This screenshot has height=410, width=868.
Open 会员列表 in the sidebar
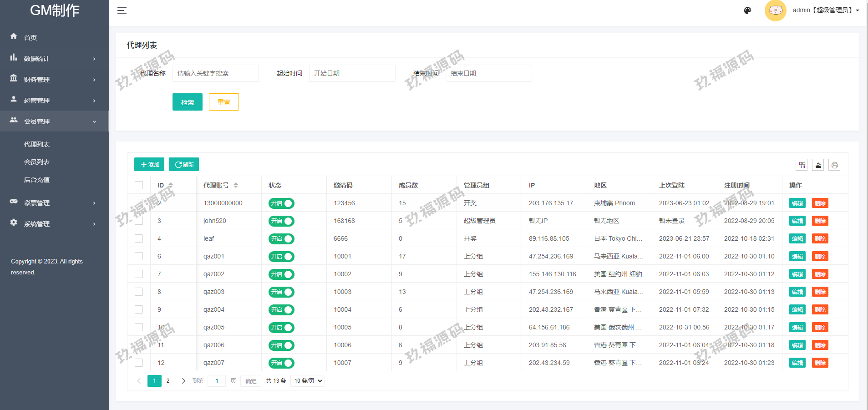37,162
